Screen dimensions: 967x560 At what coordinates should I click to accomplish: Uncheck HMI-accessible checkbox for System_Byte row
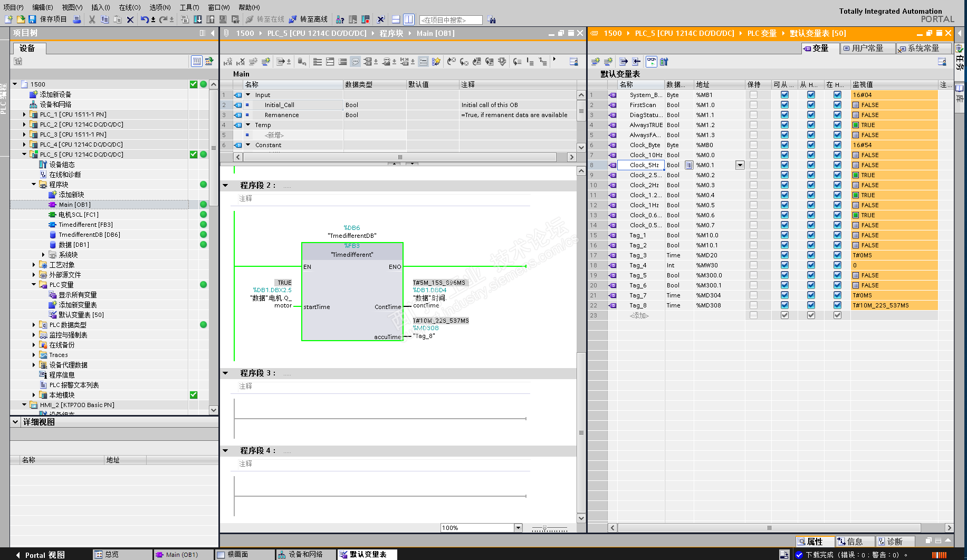pos(784,95)
